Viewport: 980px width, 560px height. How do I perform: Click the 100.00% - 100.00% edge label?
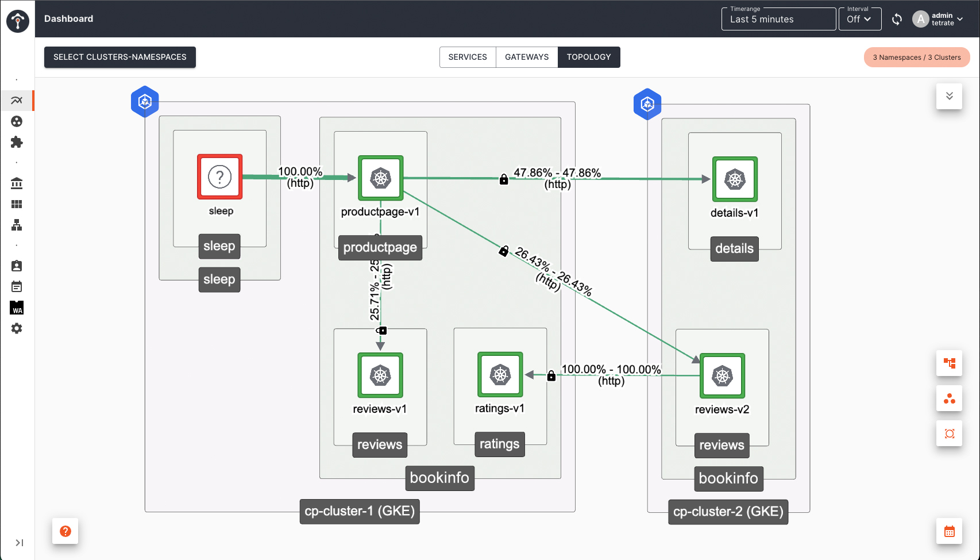[x=611, y=375]
